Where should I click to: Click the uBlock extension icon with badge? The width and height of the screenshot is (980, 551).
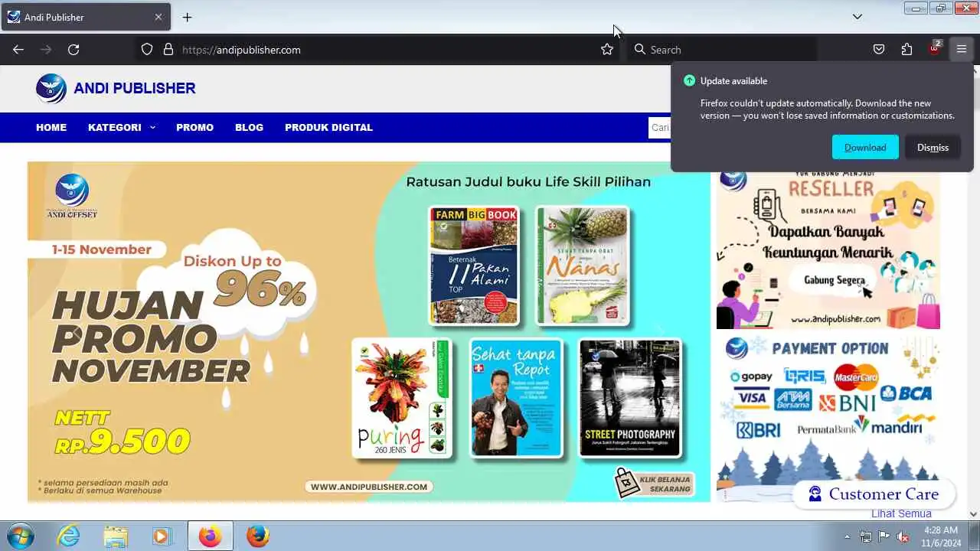934,48
